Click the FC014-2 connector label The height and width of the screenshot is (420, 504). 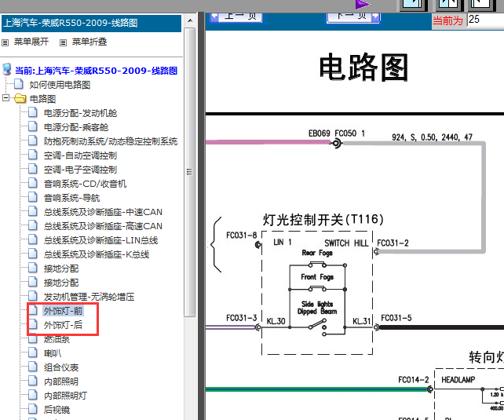(x=414, y=380)
